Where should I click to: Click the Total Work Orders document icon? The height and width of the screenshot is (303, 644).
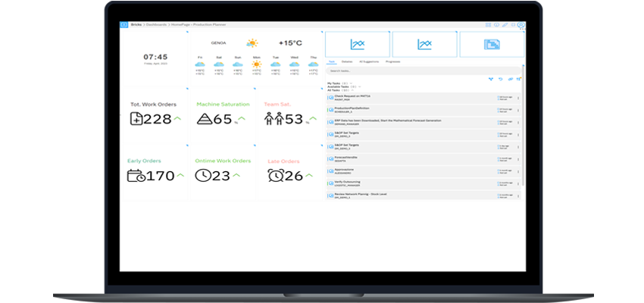[136, 118]
